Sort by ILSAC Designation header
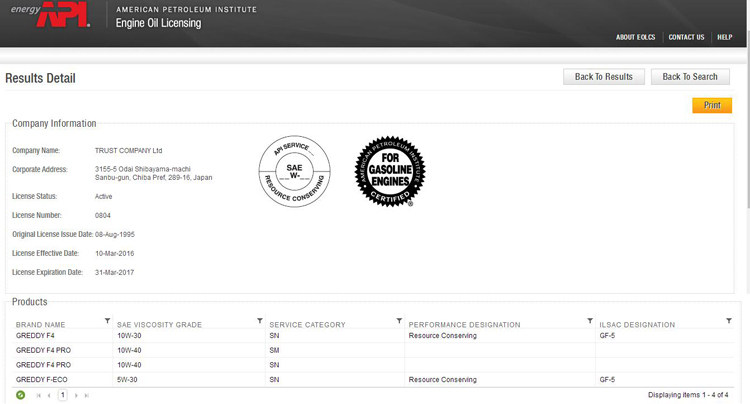This screenshot has height=404, width=750. point(637,325)
